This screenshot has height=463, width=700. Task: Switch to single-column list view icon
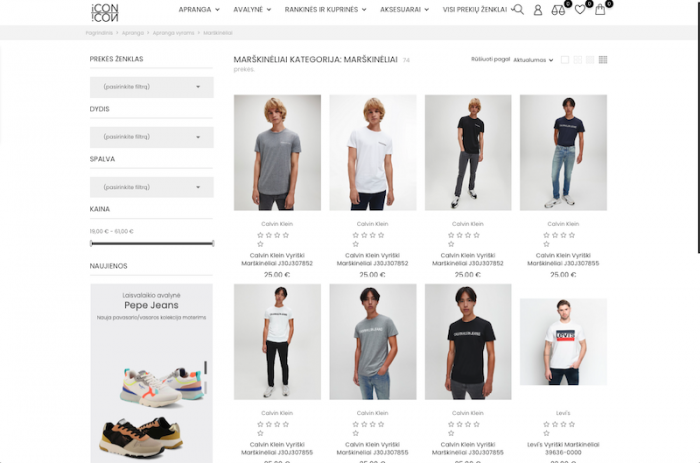[565, 60]
